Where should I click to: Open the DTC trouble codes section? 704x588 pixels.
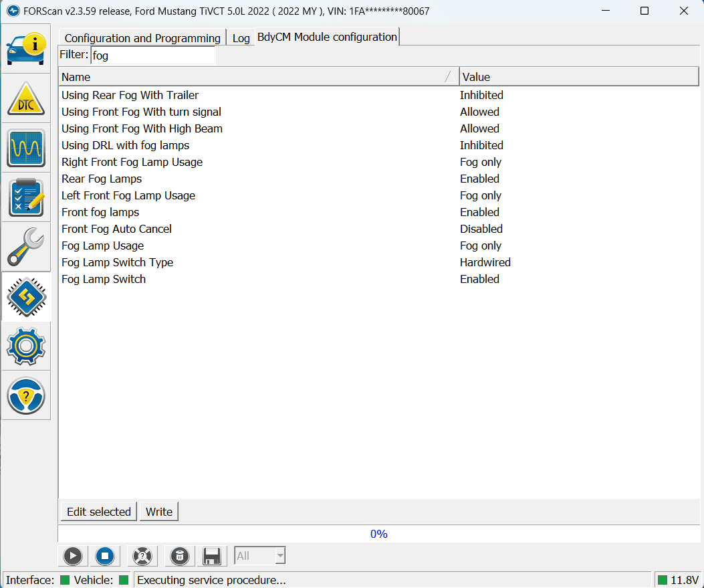pos(26,99)
